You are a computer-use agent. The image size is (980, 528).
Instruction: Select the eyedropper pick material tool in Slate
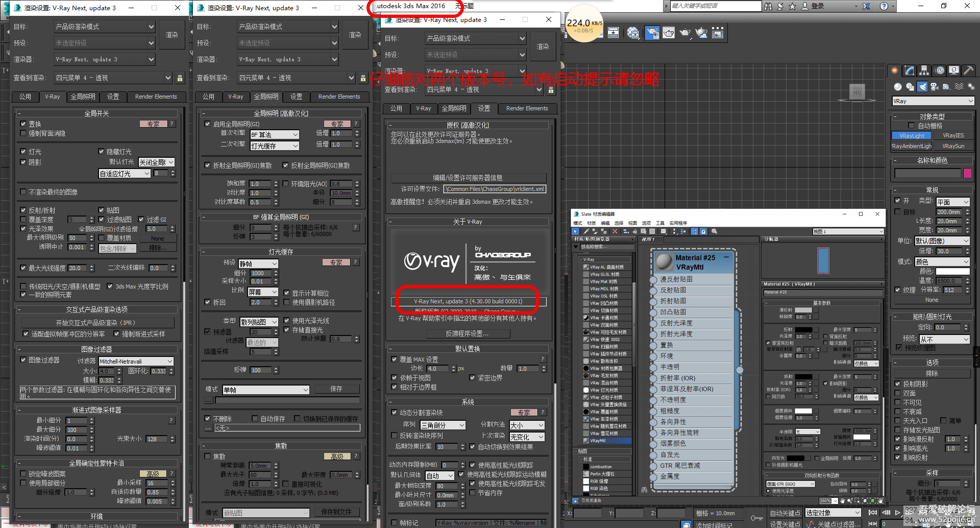point(586,231)
